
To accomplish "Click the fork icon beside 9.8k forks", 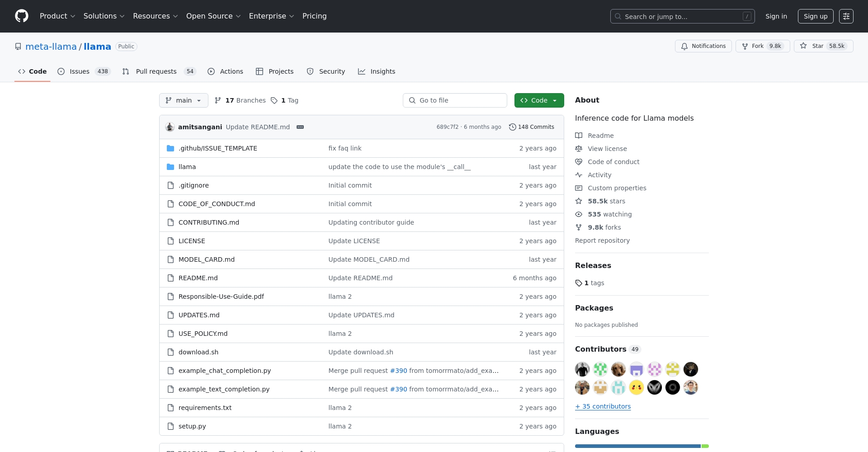I will pos(579,227).
